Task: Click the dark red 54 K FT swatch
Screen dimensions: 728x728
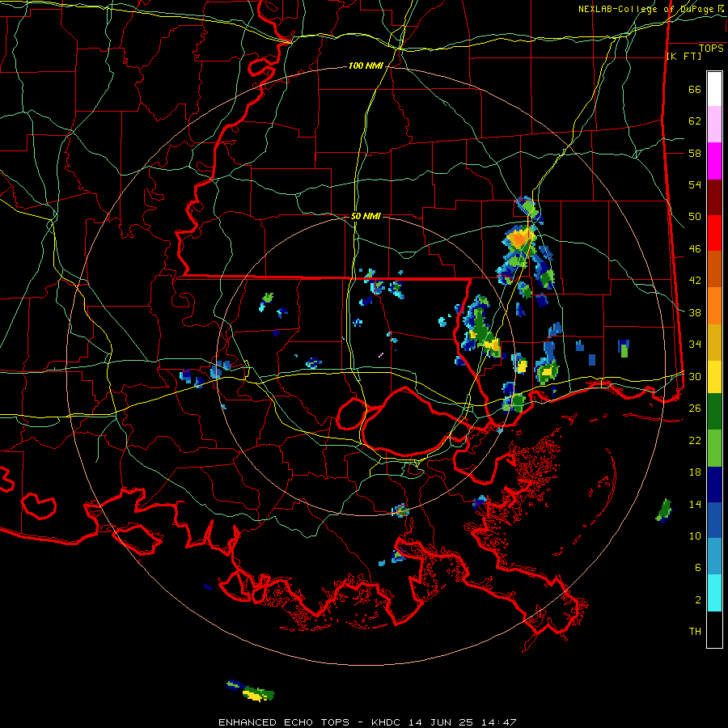Action: [x=714, y=197]
